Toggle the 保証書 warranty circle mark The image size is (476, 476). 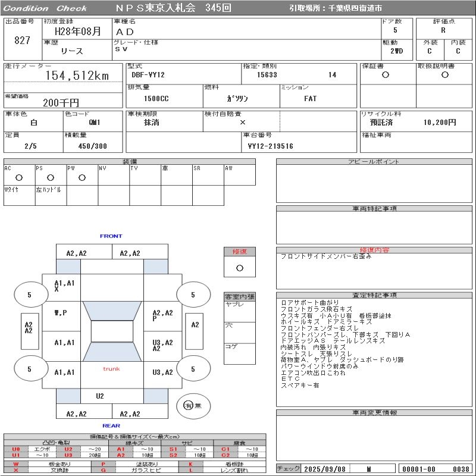(x=386, y=75)
